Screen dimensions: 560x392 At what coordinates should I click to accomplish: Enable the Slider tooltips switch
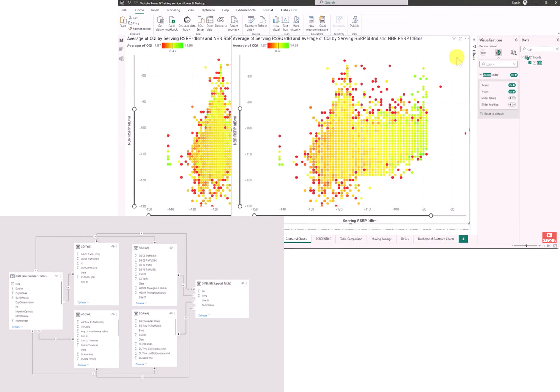[512, 105]
